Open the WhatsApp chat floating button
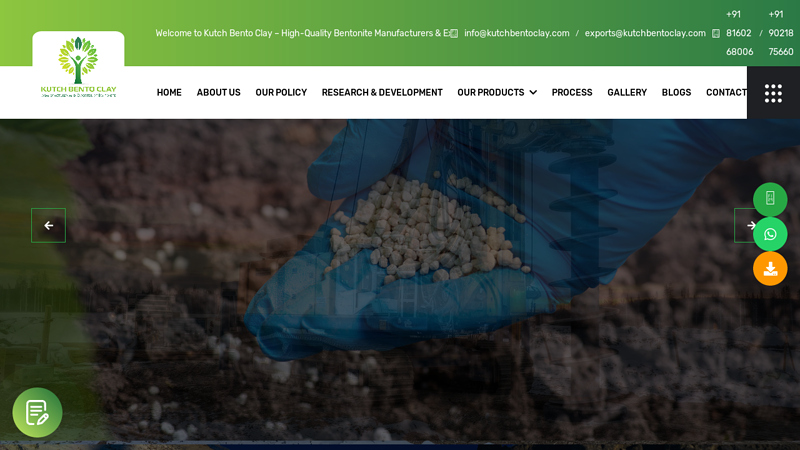The image size is (800, 450). [x=770, y=234]
